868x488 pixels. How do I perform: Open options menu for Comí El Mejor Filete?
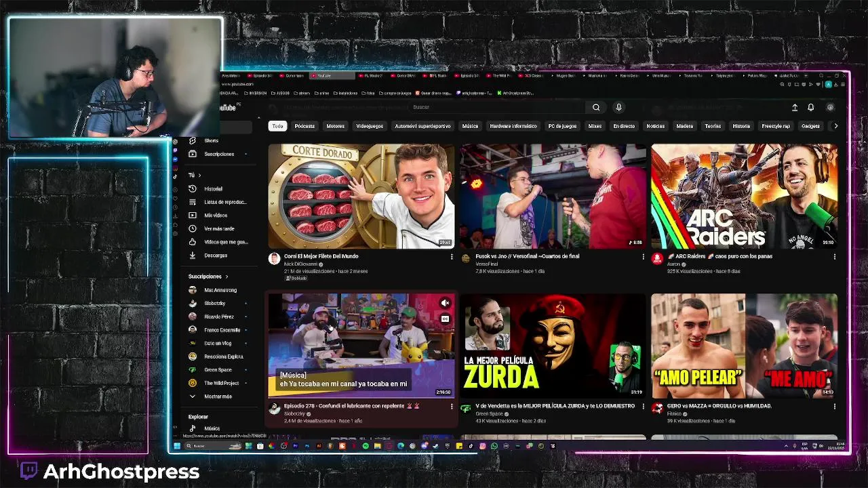coord(452,257)
